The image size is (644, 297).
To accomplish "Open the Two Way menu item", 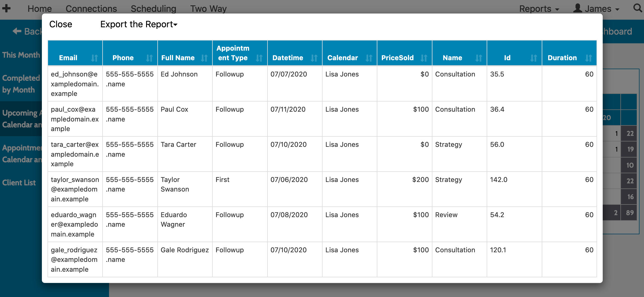I will 208,9.
